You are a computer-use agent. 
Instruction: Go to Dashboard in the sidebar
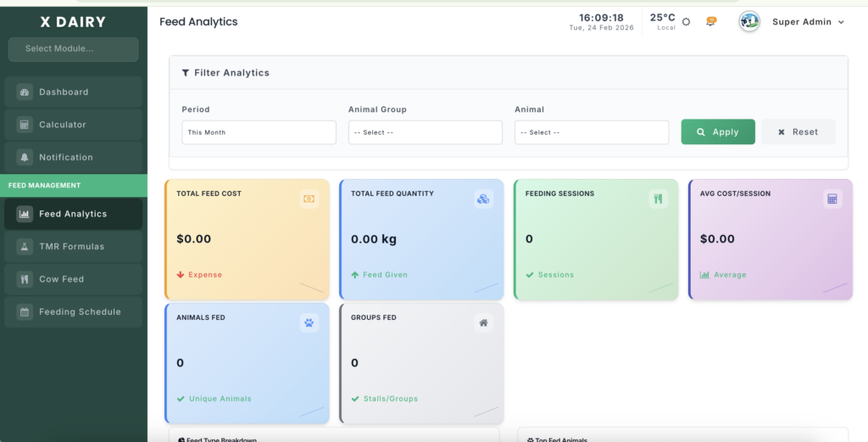(x=73, y=92)
